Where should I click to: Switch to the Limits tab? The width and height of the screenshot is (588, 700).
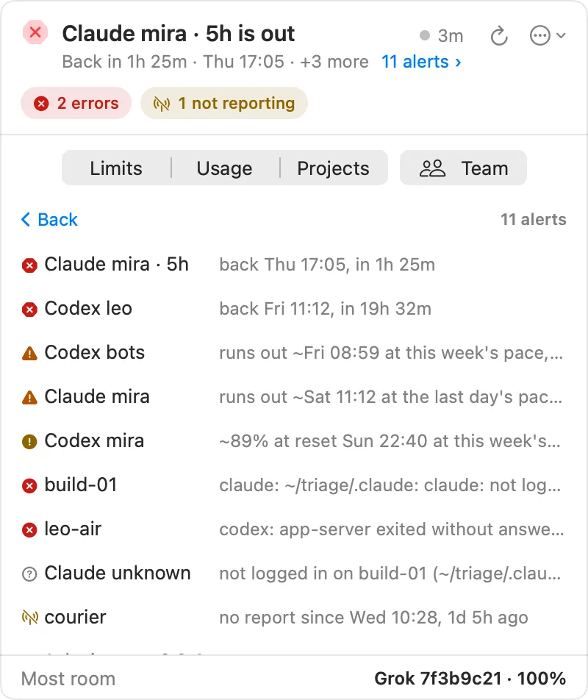click(116, 168)
